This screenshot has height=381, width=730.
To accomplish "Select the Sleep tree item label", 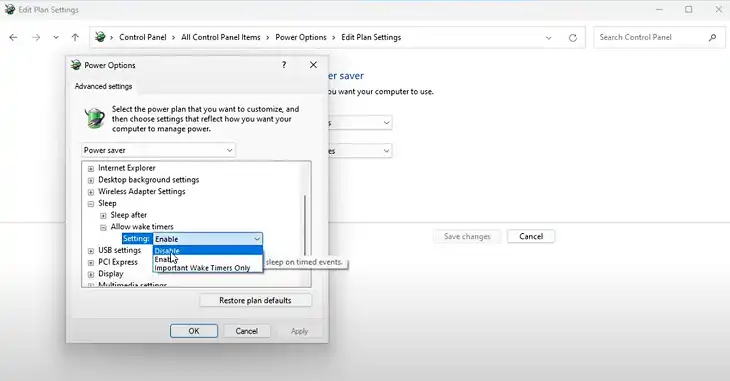I will [x=107, y=203].
